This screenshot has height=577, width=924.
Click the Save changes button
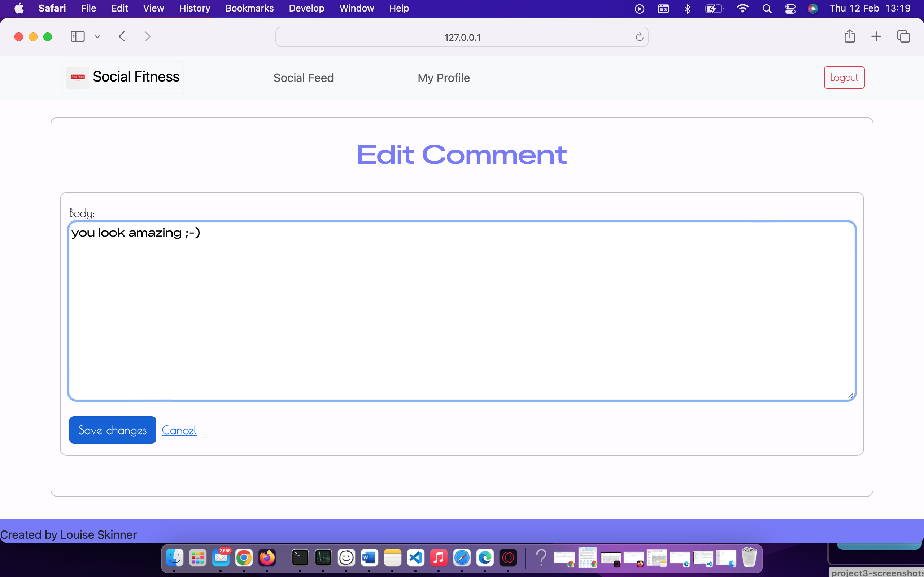pyautogui.click(x=112, y=430)
